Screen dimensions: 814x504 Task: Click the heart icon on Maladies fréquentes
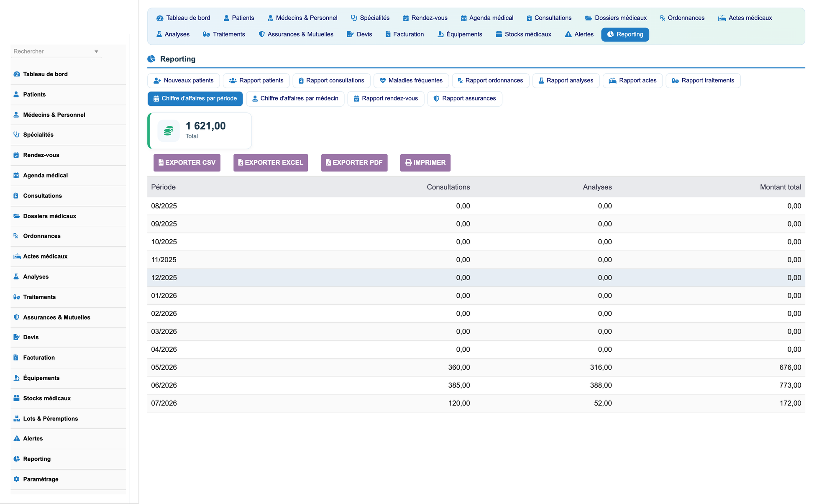click(383, 81)
